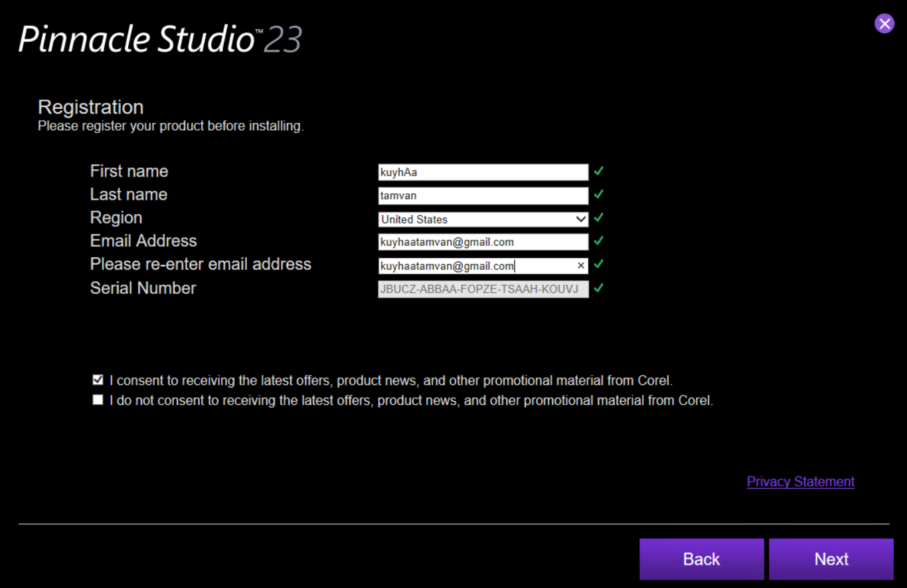Close the installer with the purple X
Viewport: 907px width, 588px height.
[884, 24]
